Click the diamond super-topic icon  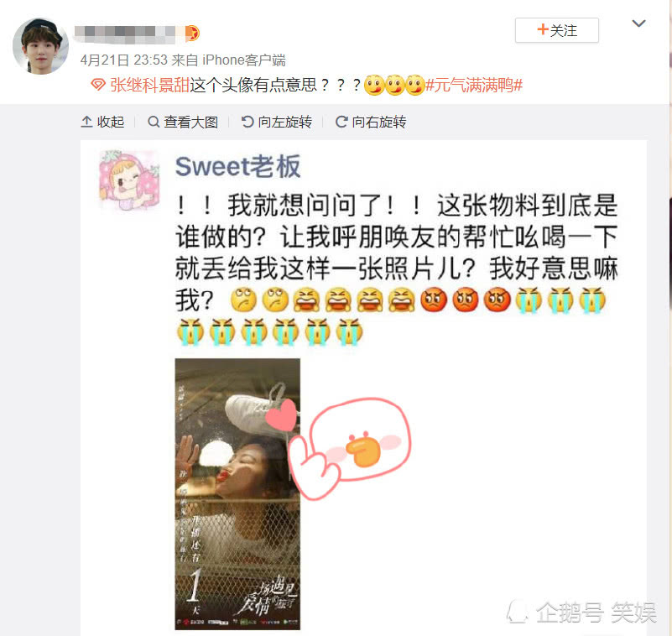[x=98, y=85]
